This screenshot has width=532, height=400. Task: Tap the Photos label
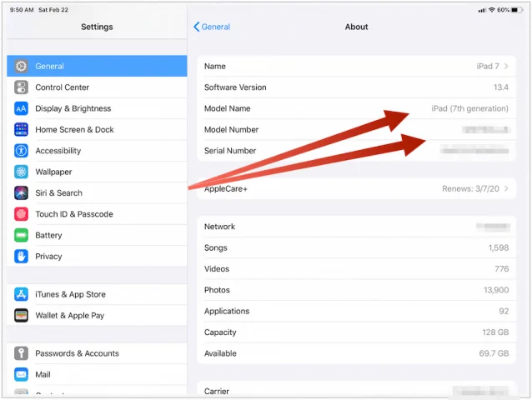(217, 290)
